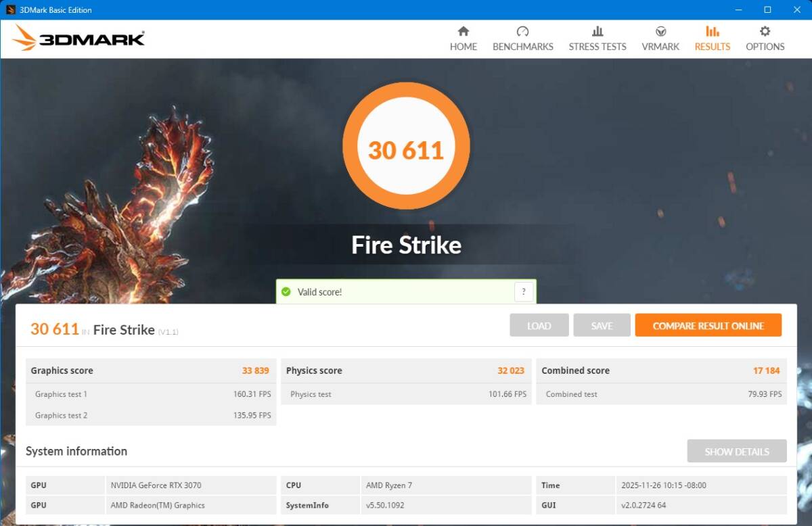Click SHOW DETAILS button
Viewport: 812px width, 526px height.
coord(737,451)
